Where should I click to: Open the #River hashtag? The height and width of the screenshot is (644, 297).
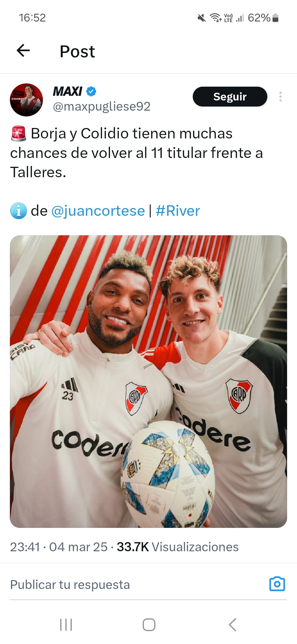[178, 211]
